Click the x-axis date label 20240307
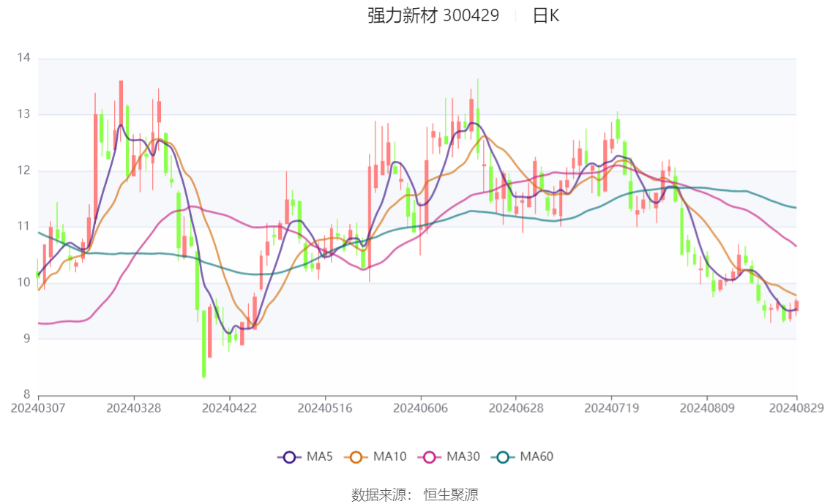This screenshot has height=504, width=830. (x=38, y=408)
